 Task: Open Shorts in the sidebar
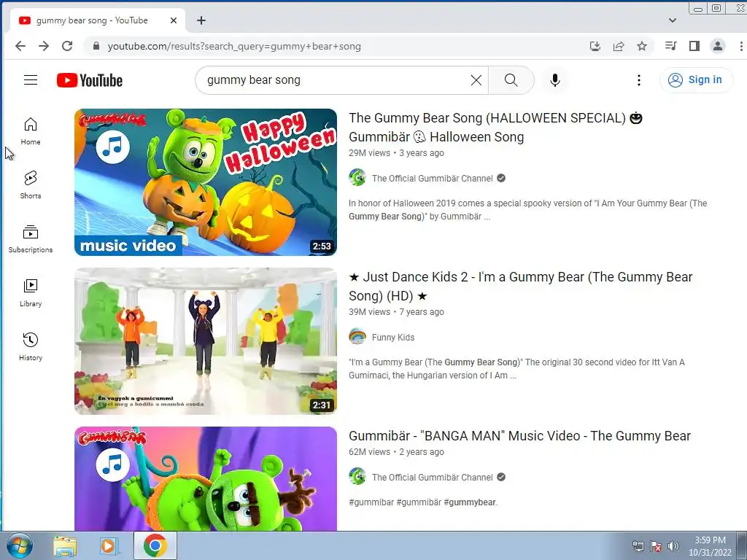(x=31, y=185)
